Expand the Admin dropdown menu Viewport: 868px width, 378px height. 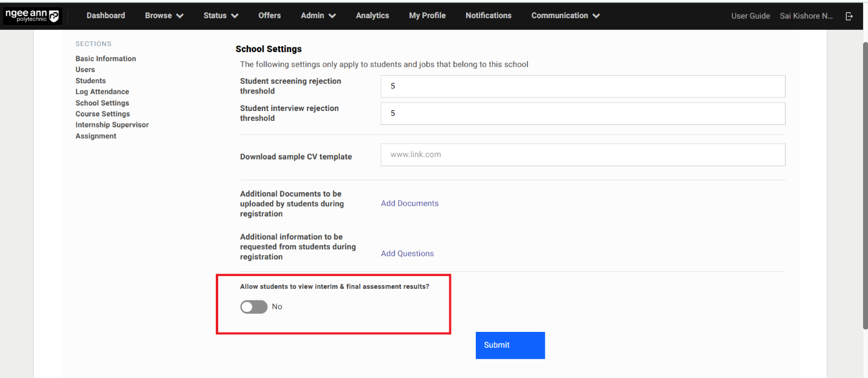click(x=318, y=16)
